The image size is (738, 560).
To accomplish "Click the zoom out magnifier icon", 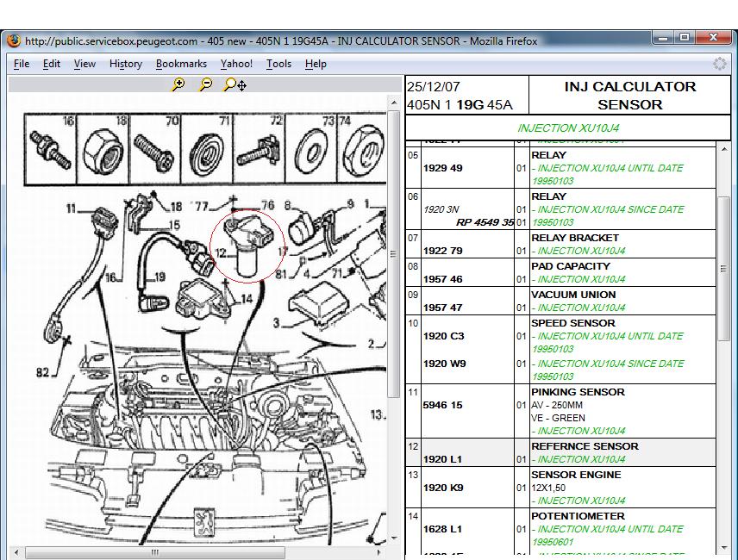I will pos(206,84).
